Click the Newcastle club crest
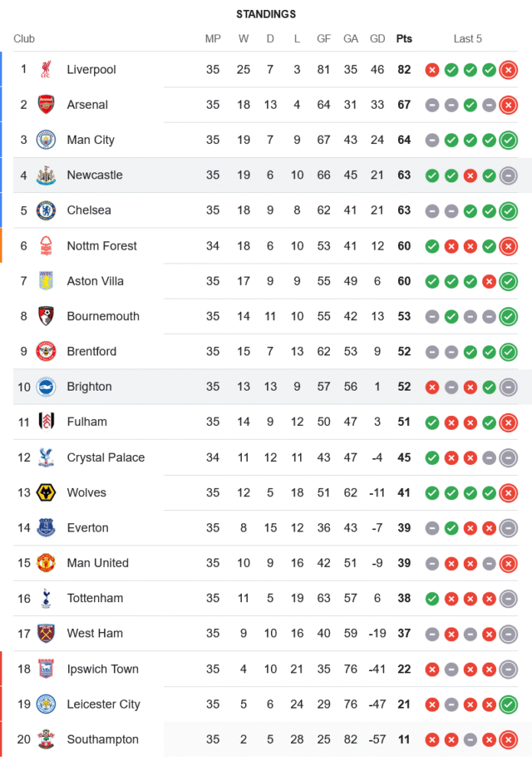This screenshot has height=766, width=532. (x=46, y=175)
